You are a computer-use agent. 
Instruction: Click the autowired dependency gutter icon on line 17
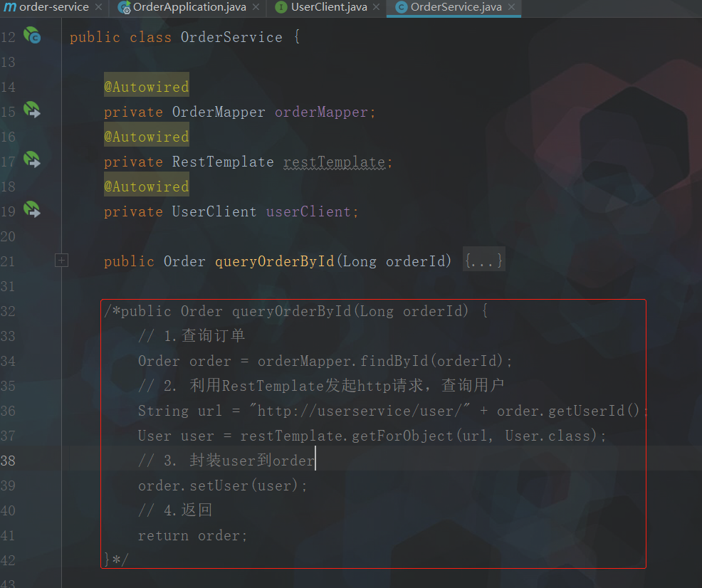pos(32,159)
